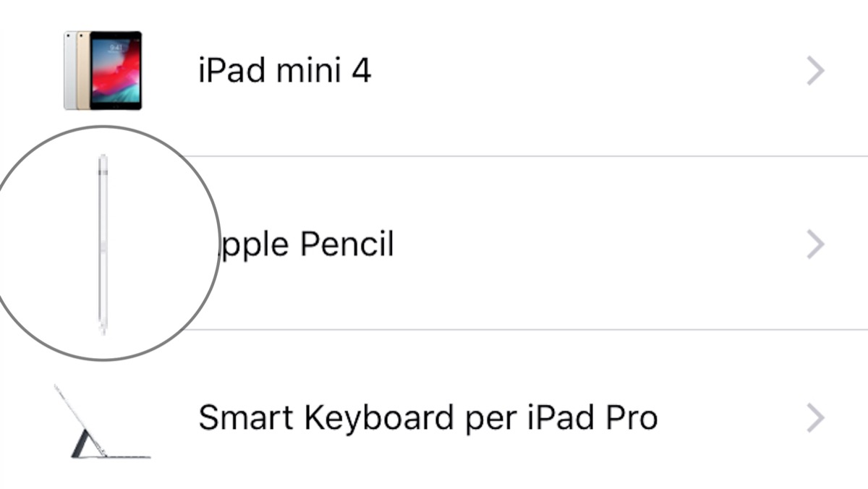Image resolution: width=868 pixels, height=489 pixels.
Task: Click the front-facing iPad screen in thumbnail
Action: (x=116, y=70)
